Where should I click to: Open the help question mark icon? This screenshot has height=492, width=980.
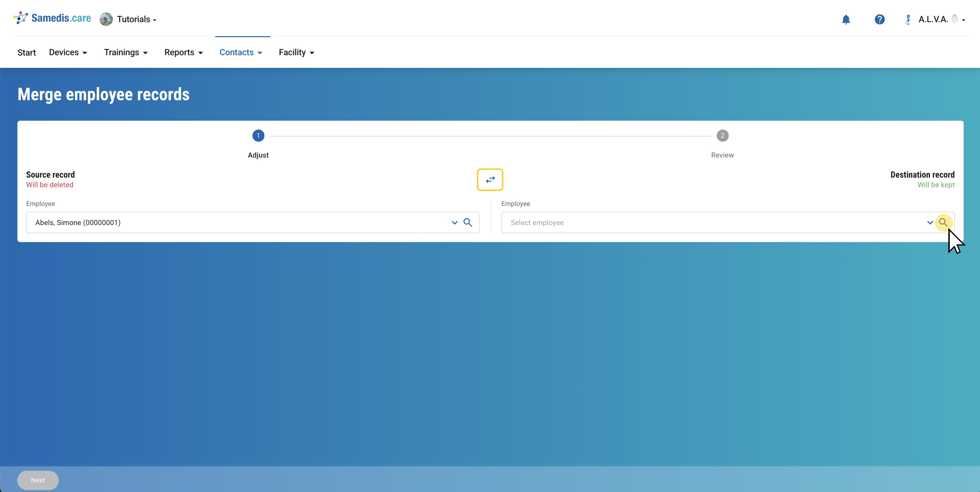click(x=879, y=19)
